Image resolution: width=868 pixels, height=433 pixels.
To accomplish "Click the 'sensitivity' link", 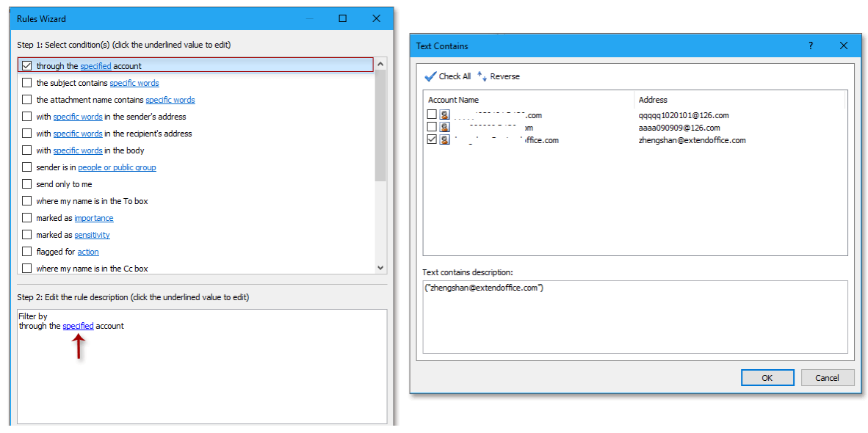I will (92, 234).
